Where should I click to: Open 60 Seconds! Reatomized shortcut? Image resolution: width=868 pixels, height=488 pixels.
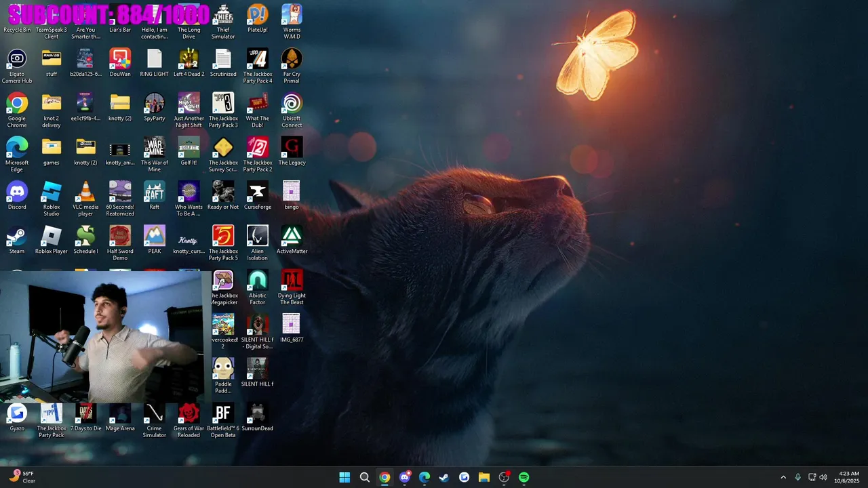coord(120,199)
